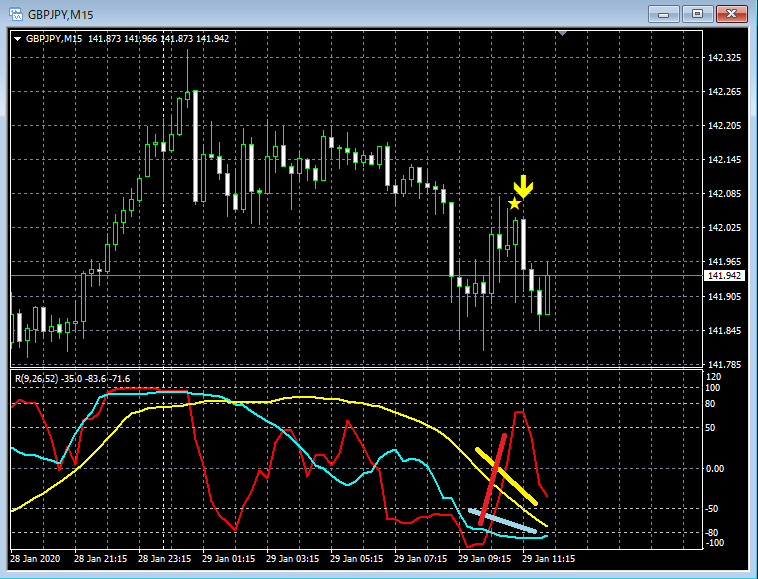Click the 142.325 price scale label
The image size is (758, 579).
pos(724,58)
